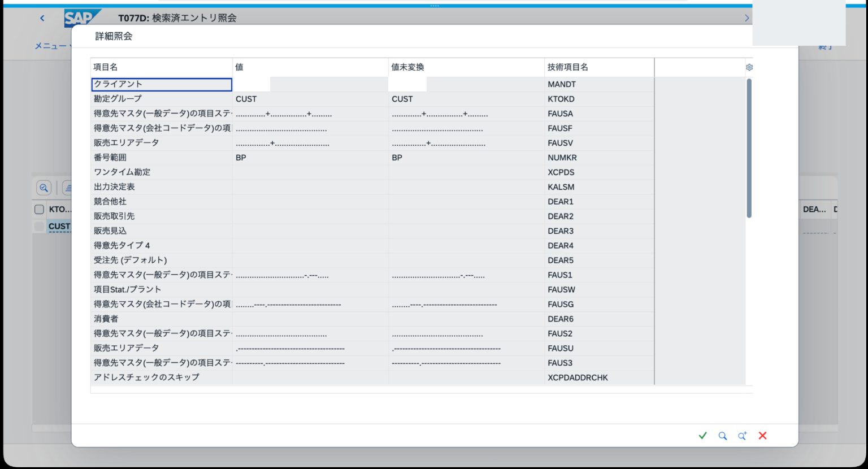Image resolution: width=868 pixels, height=469 pixels.
Task: Click the search-next magnifier with plus
Action: (x=742, y=436)
